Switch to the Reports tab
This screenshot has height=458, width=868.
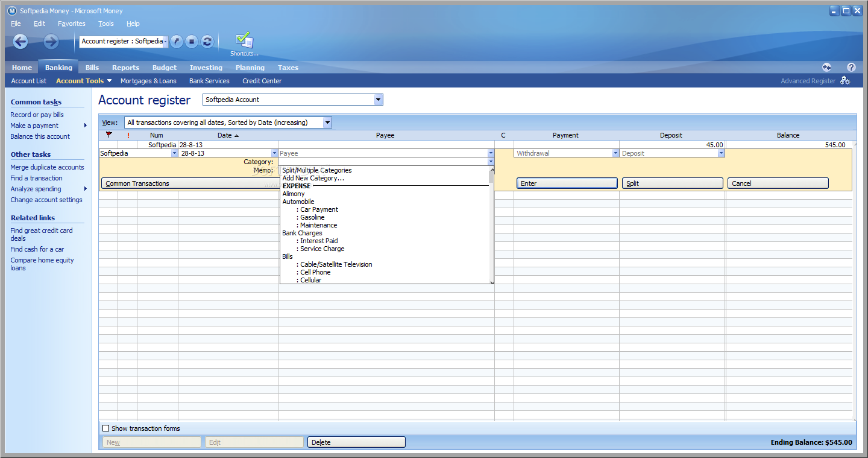tap(125, 68)
